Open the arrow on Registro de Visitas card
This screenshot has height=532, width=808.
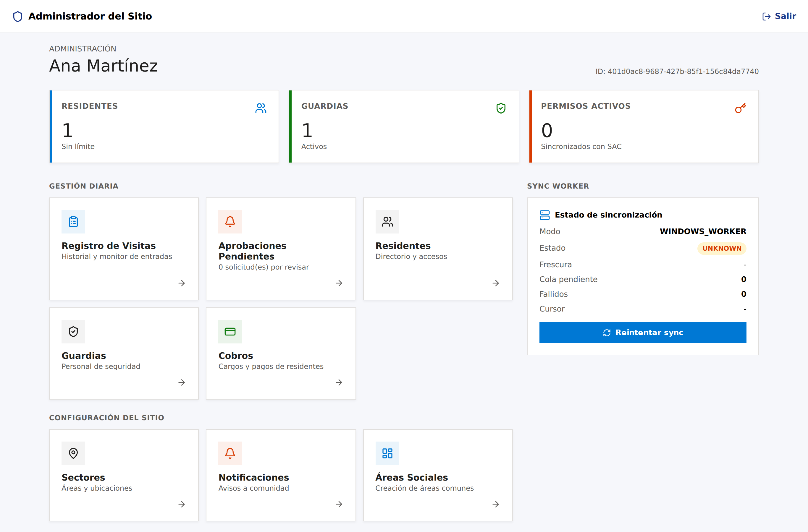182,283
